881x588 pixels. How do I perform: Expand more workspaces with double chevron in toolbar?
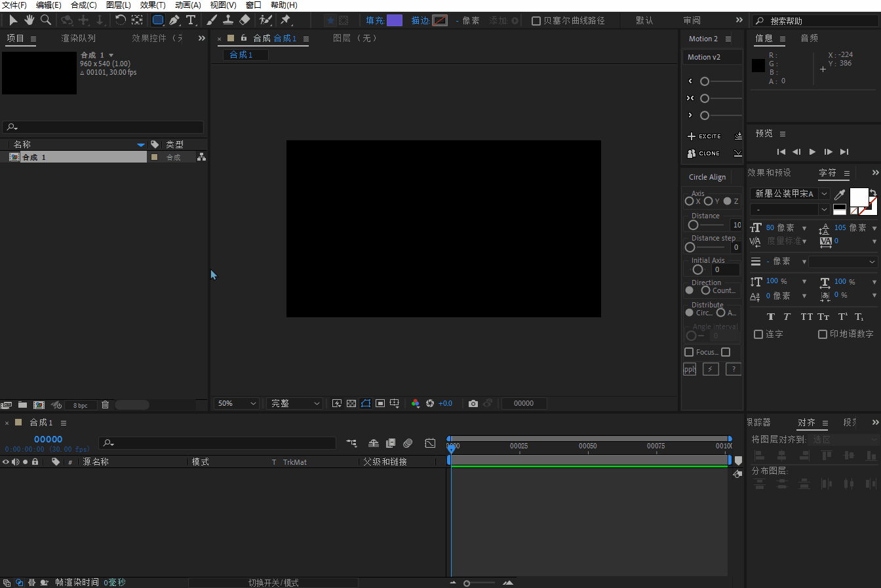pos(739,20)
